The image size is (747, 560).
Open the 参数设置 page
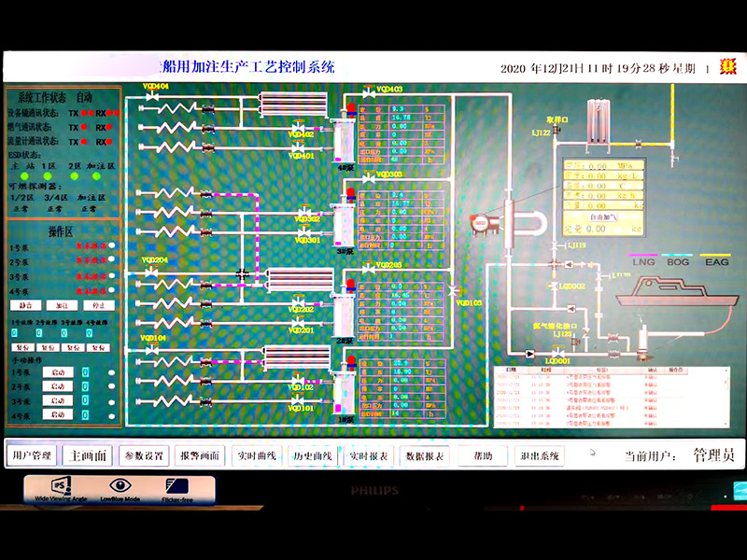coord(144,455)
